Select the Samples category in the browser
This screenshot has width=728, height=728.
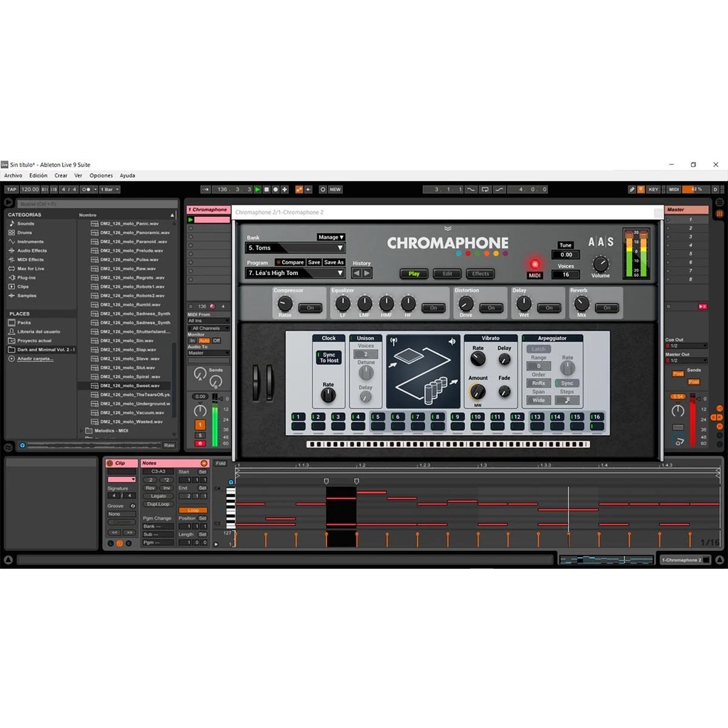(26, 296)
